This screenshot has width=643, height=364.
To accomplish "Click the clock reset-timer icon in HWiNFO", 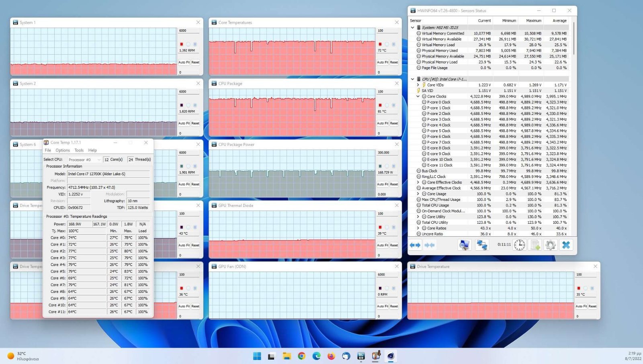I will pyautogui.click(x=519, y=245).
